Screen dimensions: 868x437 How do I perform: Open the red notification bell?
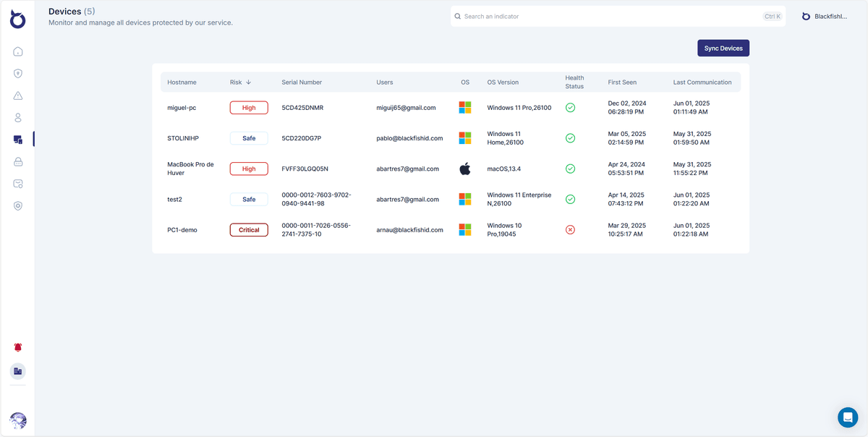coord(18,348)
